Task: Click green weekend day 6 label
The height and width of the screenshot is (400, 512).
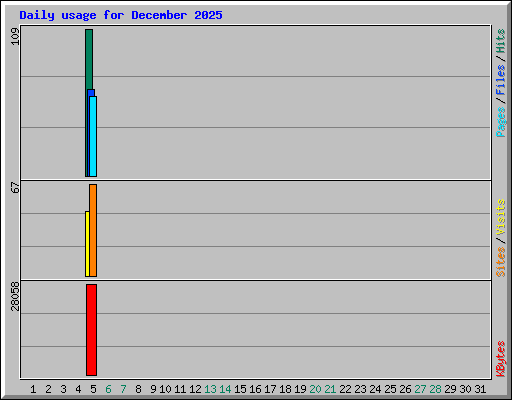Action: pyautogui.click(x=108, y=389)
